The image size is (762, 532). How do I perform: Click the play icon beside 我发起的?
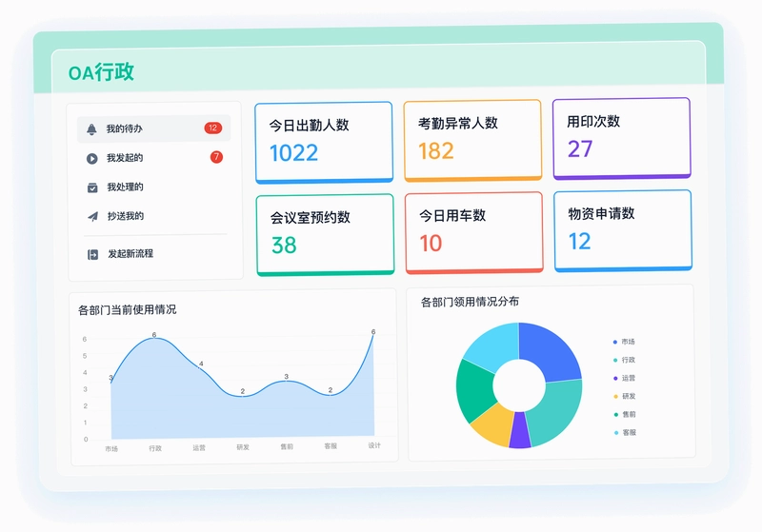point(91,158)
